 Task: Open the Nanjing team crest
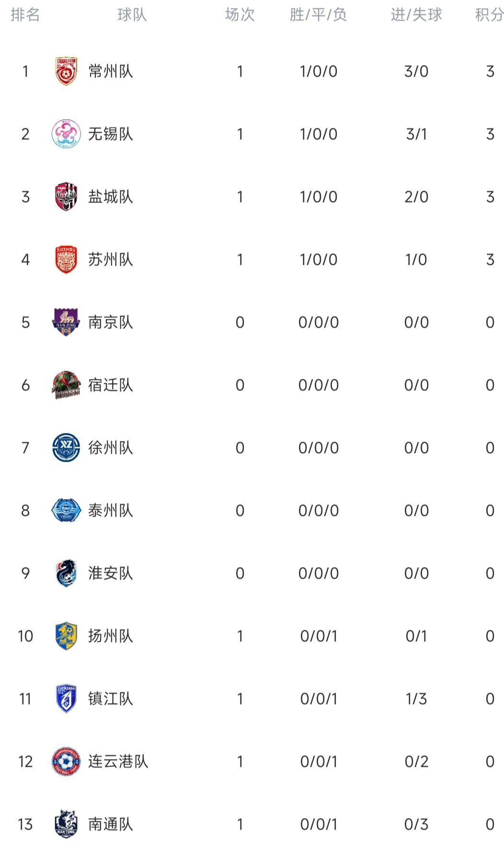66,322
